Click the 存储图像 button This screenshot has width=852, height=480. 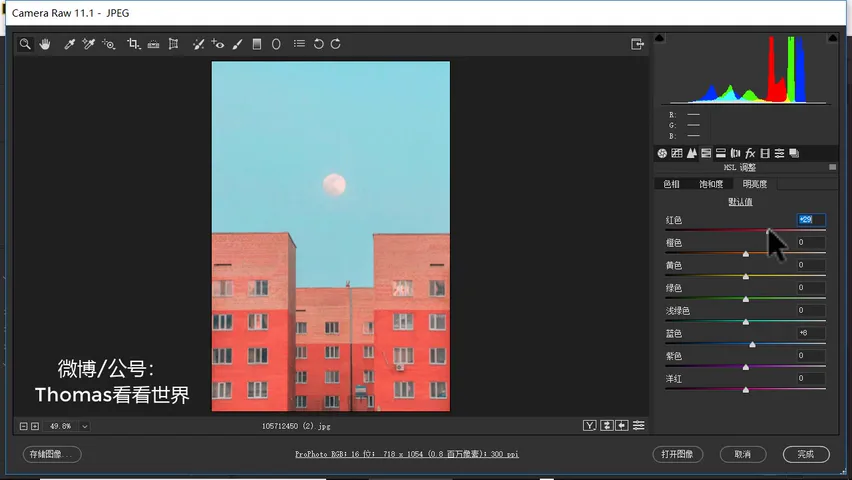point(52,454)
